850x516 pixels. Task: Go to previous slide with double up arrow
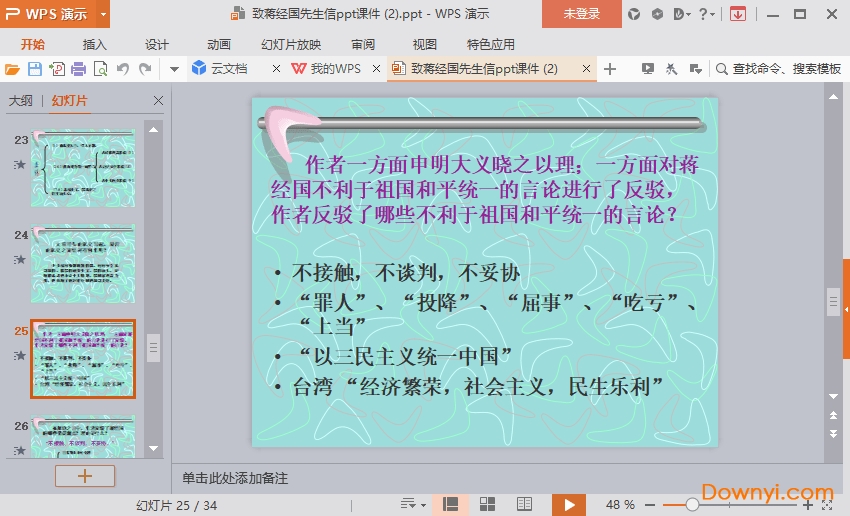[833, 415]
